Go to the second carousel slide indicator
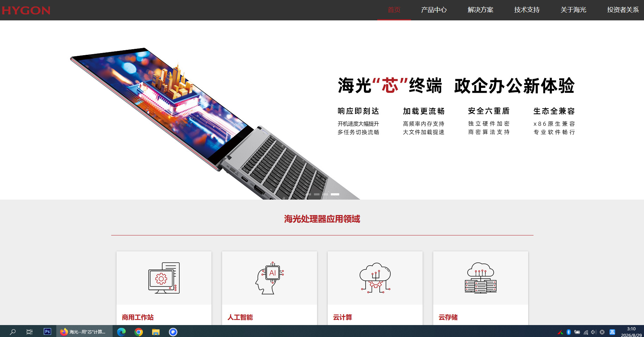 (317, 194)
